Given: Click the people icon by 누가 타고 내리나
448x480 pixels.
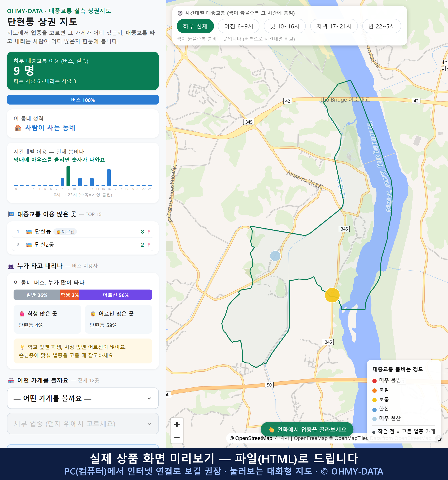Looking at the screenshot, I should click(11, 266).
